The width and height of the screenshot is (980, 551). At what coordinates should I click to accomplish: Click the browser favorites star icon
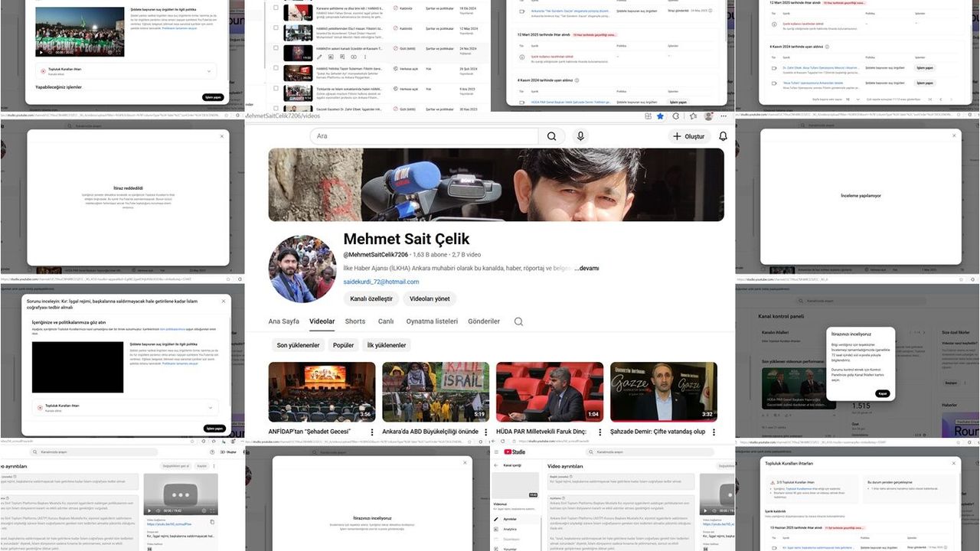[660, 116]
